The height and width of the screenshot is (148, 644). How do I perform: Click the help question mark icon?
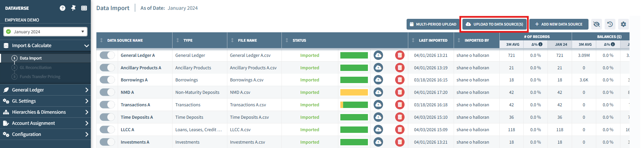point(63,8)
